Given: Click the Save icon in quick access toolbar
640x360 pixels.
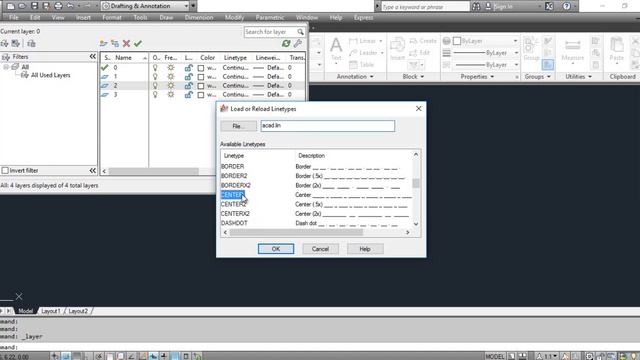Looking at the screenshot, I should pyautogui.click(x=34, y=6).
